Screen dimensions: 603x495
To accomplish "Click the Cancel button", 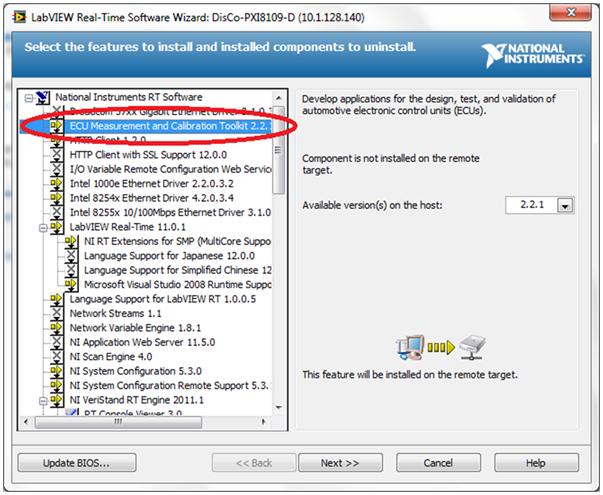I will (437, 463).
